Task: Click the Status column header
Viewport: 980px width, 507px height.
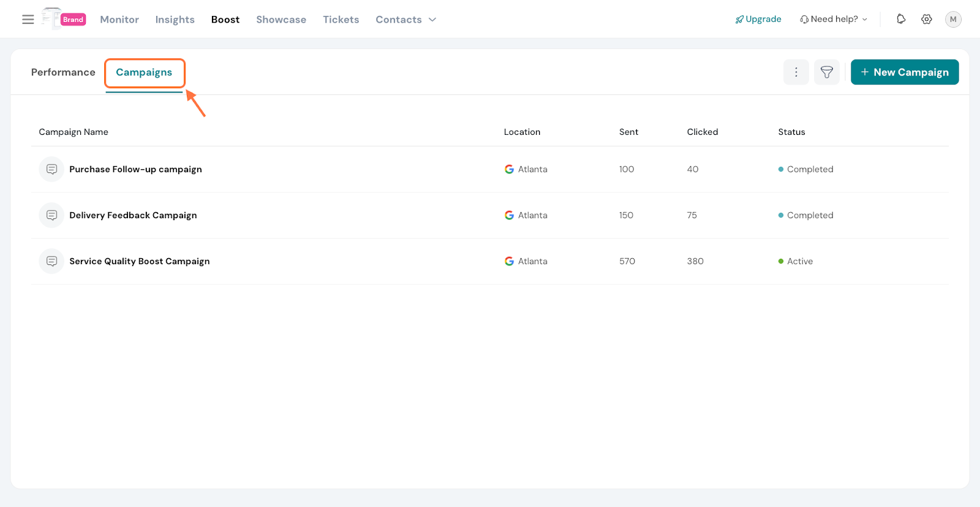Action: pos(791,132)
